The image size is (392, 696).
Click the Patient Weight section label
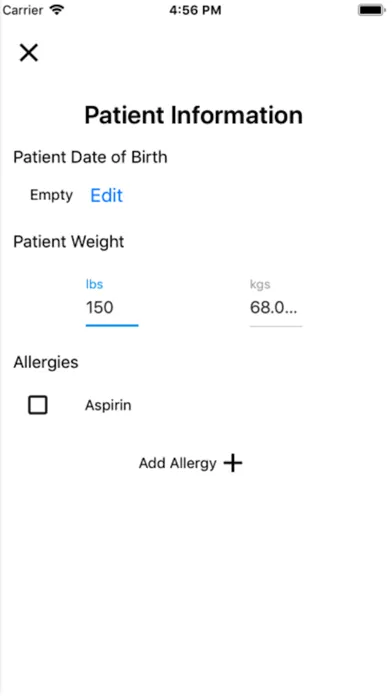click(69, 242)
